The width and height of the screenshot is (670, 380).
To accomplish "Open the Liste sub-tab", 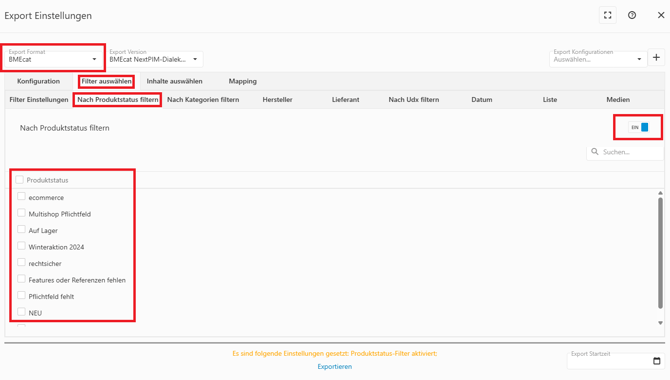I will (x=550, y=100).
